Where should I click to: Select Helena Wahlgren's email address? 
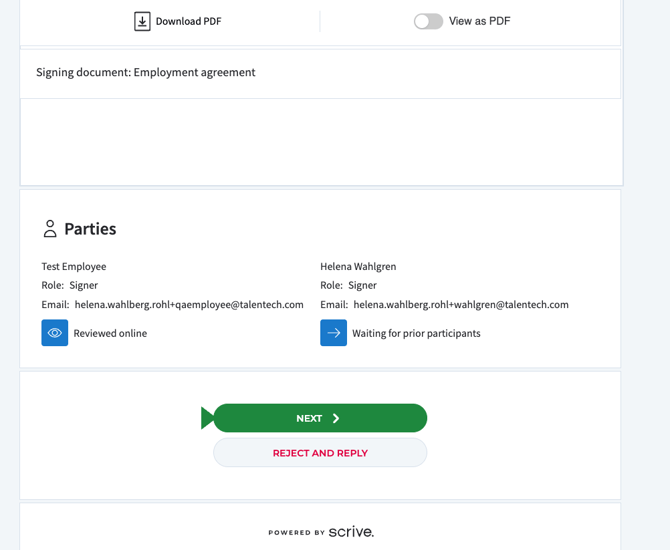click(460, 305)
